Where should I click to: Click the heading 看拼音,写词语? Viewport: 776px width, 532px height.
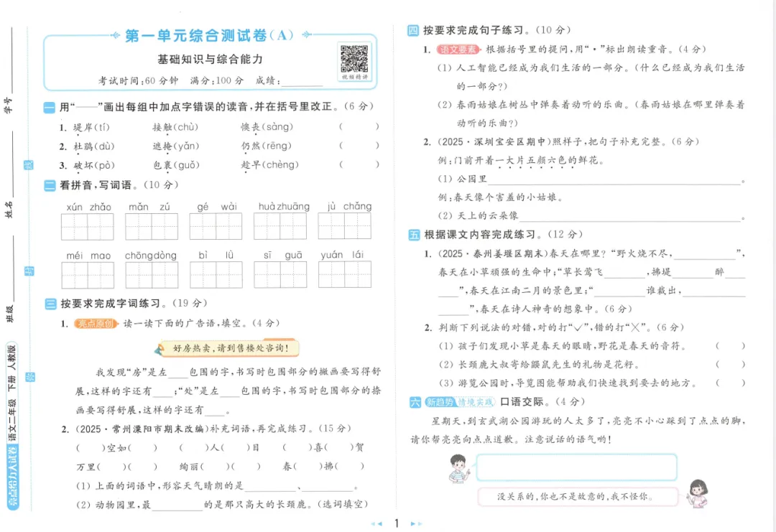coord(96,185)
